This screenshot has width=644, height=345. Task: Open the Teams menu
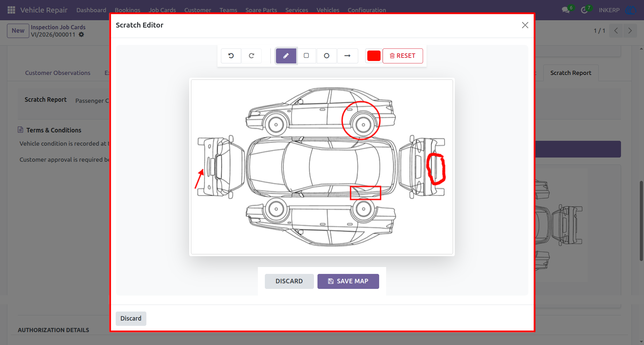(x=228, y=10)
